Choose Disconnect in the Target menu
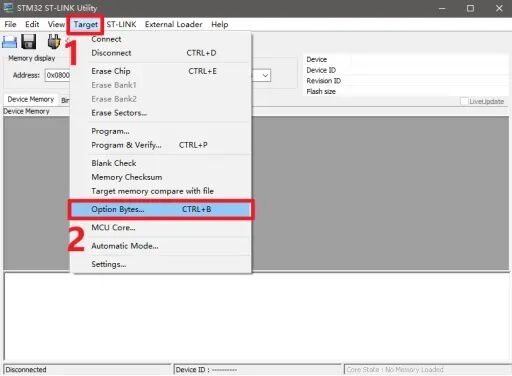Screen dimensions: 512x376 161,53
